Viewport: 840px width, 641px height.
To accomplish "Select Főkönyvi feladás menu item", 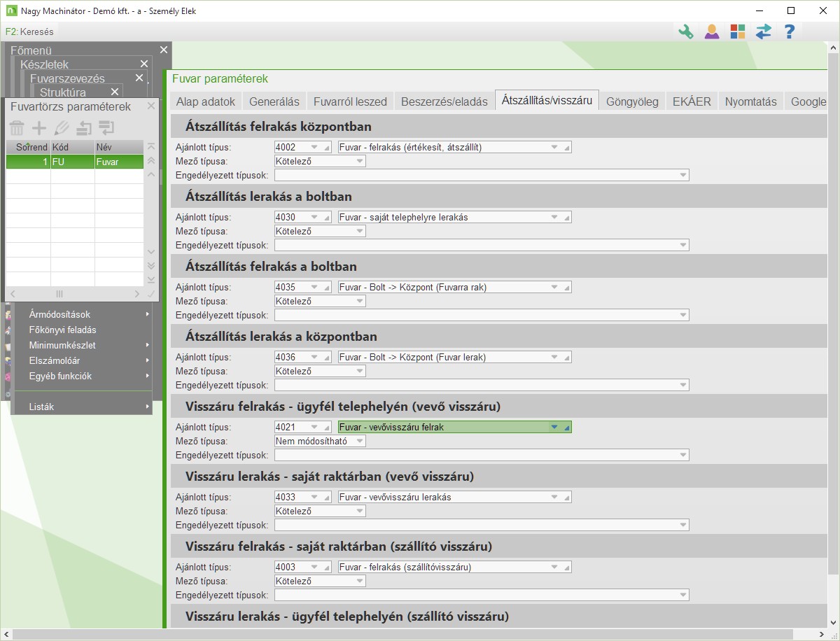I will tap(83, 330).
